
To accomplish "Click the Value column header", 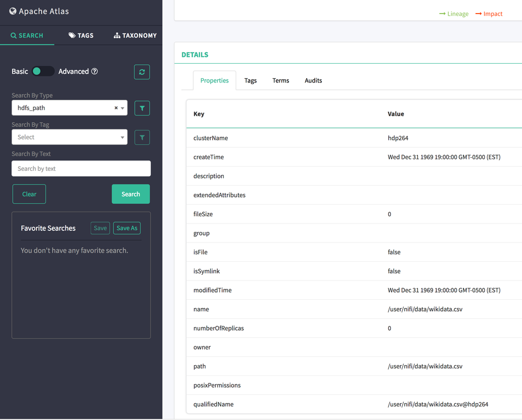I will click(x=396, y=114).
